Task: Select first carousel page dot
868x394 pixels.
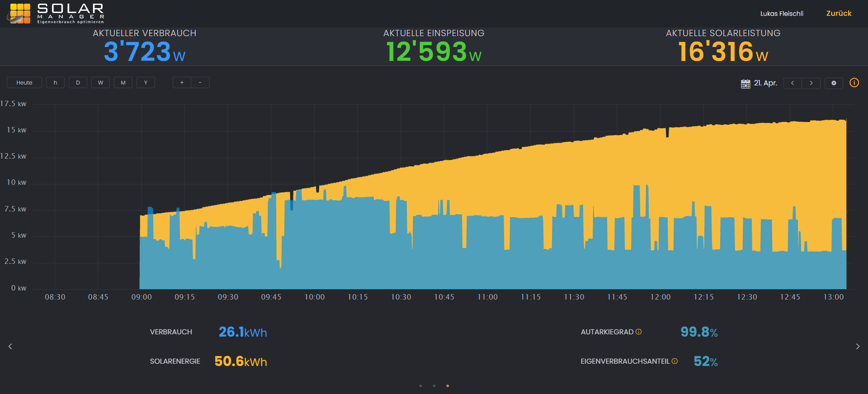Action: pyautogui.click(x=420, y=386)
